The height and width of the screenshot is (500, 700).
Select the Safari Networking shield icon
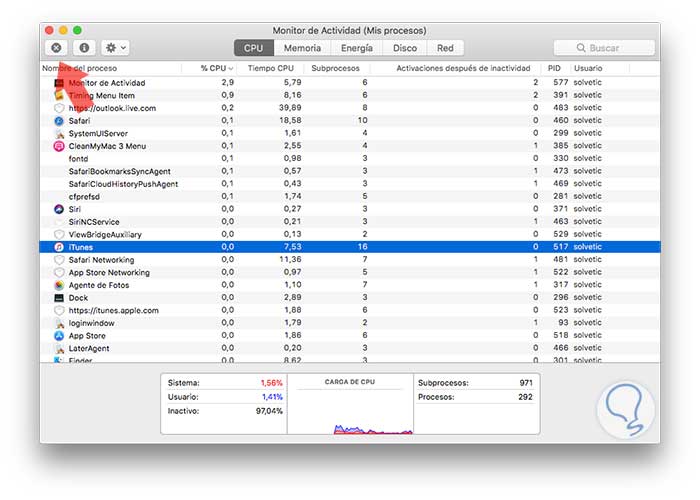59,260
